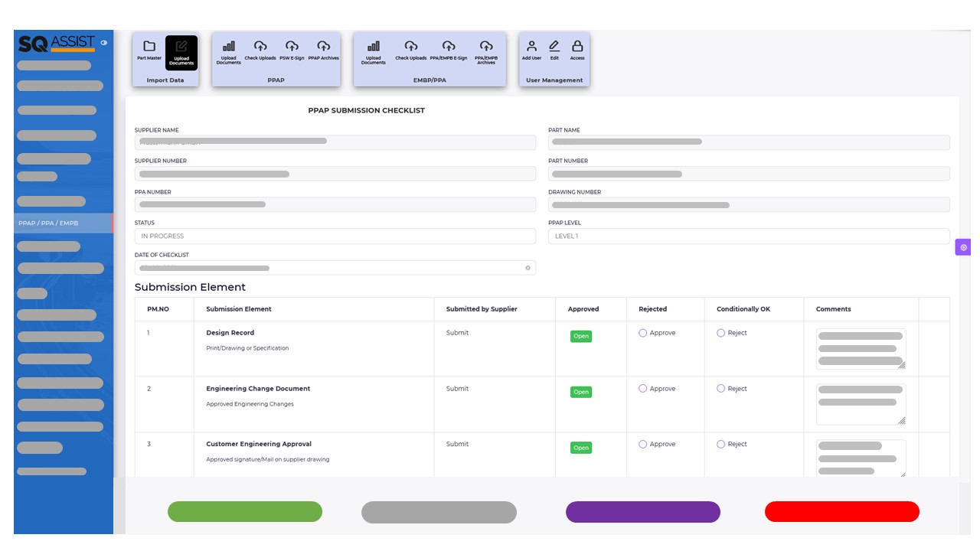Click the Drawing Number field
Image resolution: width=980 pixels, height=551 pixels.
749,204
